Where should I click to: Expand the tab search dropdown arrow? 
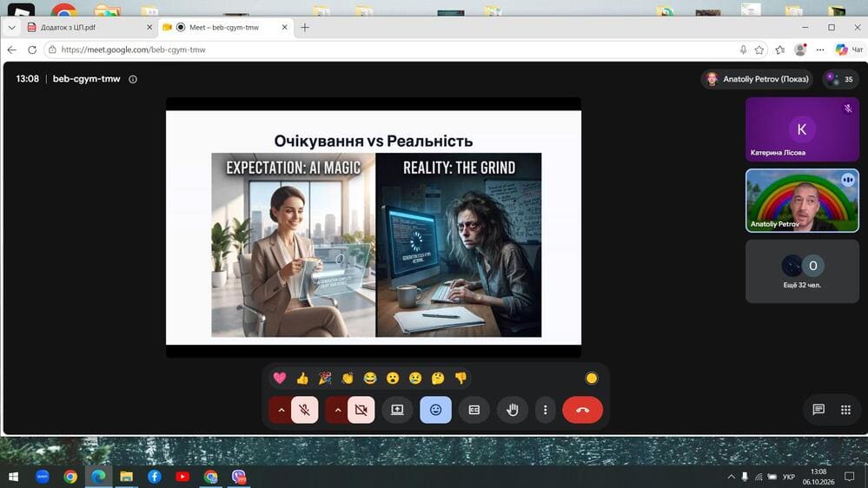11,27
